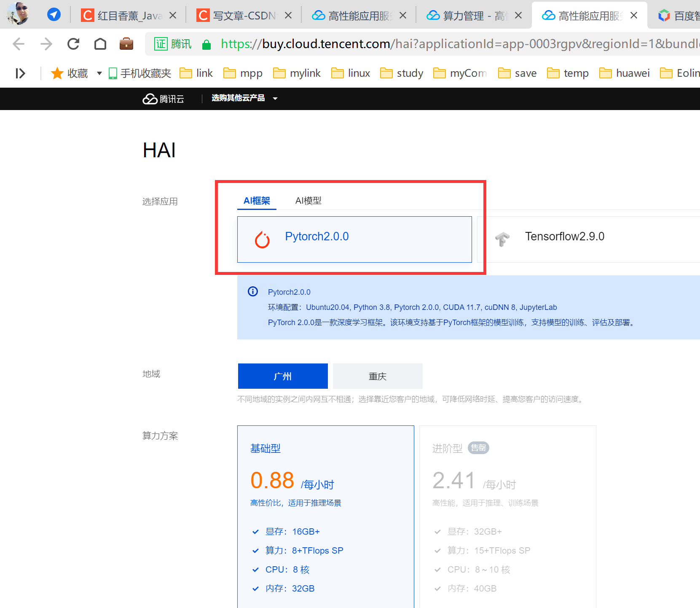Click the browser back arrow
This screenshot has width=700, height=608.
[x=19, y=44]
